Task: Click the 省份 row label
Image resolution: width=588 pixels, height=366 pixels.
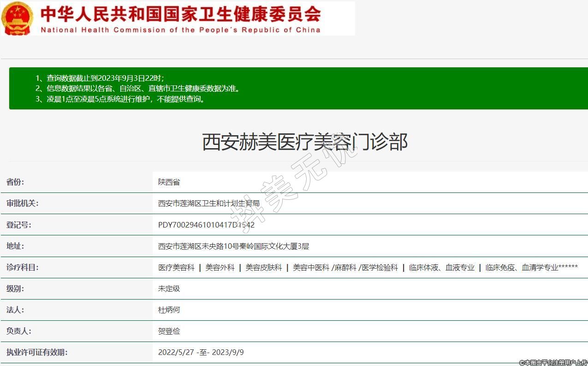Action: 15,182
